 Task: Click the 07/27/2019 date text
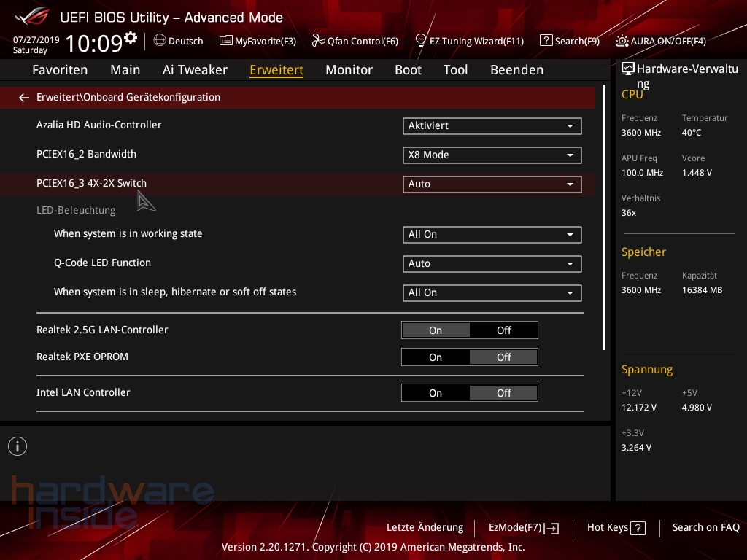pos(36,40)
